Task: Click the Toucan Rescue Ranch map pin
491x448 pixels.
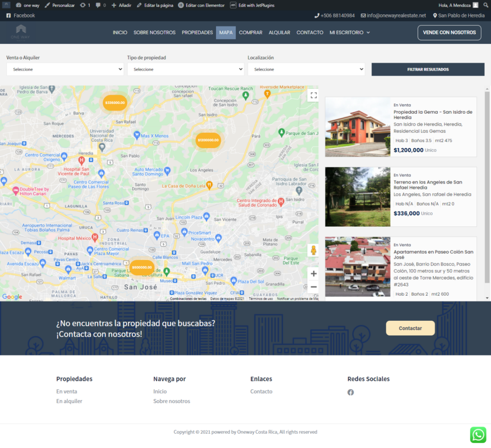Action: tap(245, 95)
